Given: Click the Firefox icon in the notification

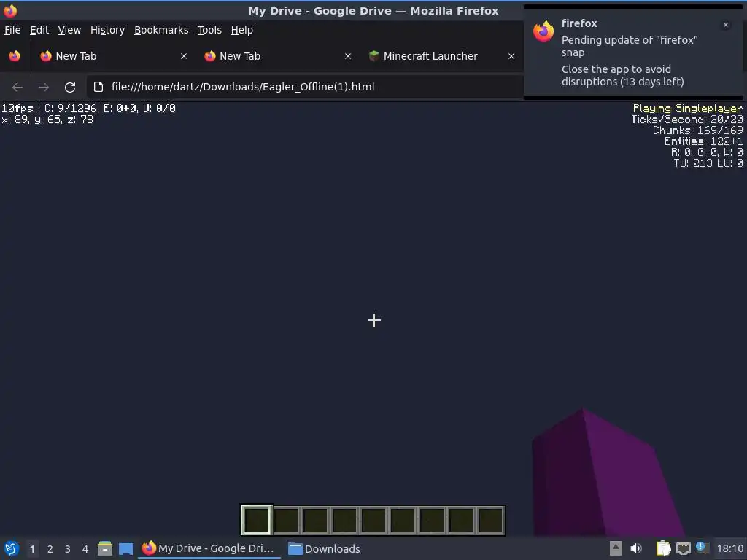Looking at the screenshot, I should (x=543, y=31).
